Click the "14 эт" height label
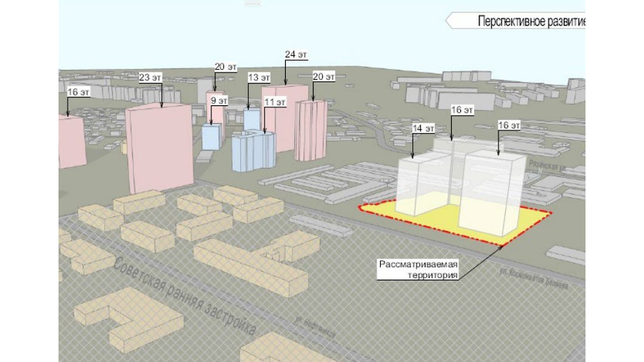The image size is (644, 362). coord(423,128)
